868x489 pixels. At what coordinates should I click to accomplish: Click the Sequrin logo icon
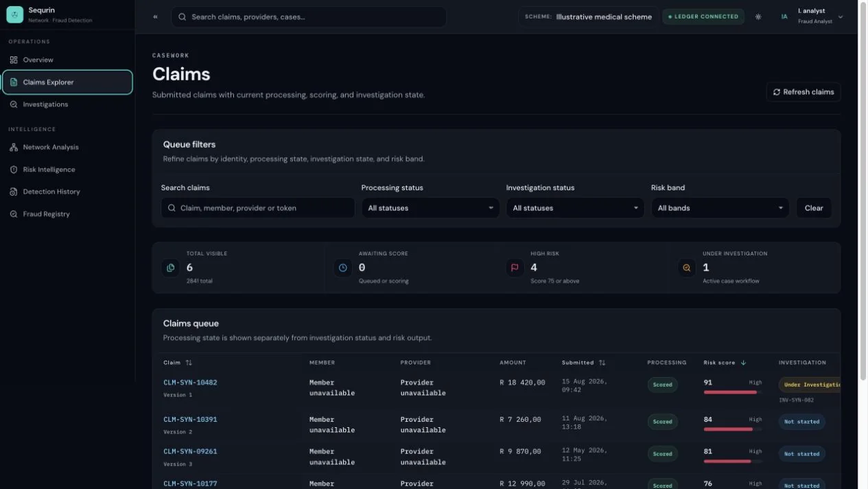click(x=14, y=14)
